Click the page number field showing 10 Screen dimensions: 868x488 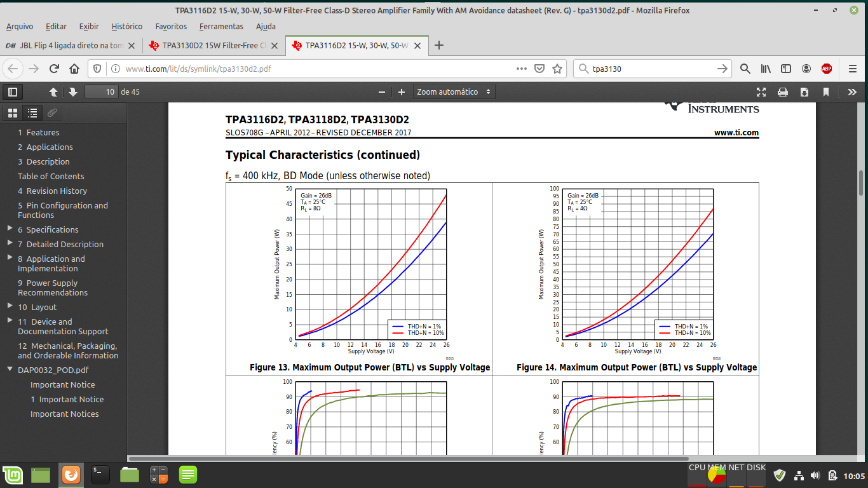(x=102, y=92)
